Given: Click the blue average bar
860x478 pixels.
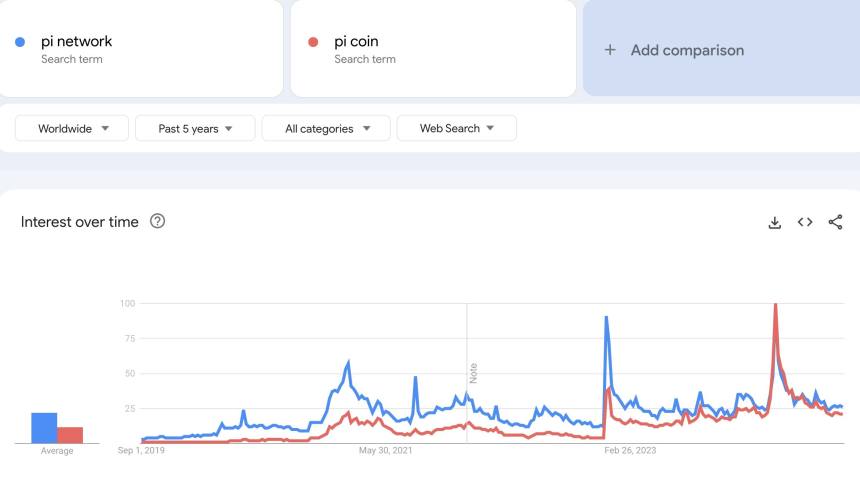Looking at the screenshot, I should coord(44,427).
